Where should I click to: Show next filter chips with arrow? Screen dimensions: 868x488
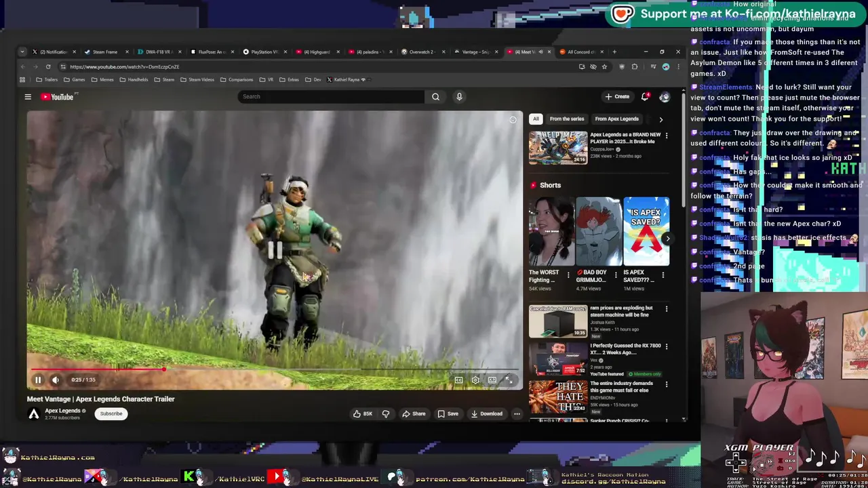pos(661,119)
